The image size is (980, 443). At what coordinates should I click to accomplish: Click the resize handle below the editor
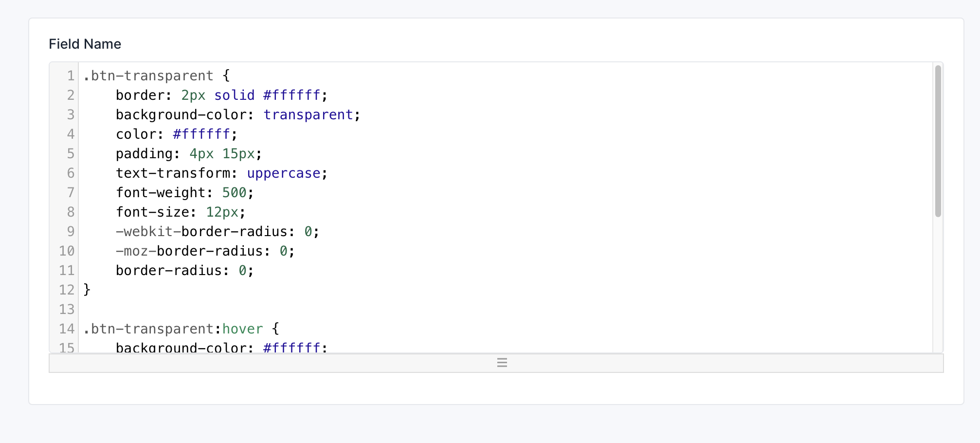(x=502, y=363)
